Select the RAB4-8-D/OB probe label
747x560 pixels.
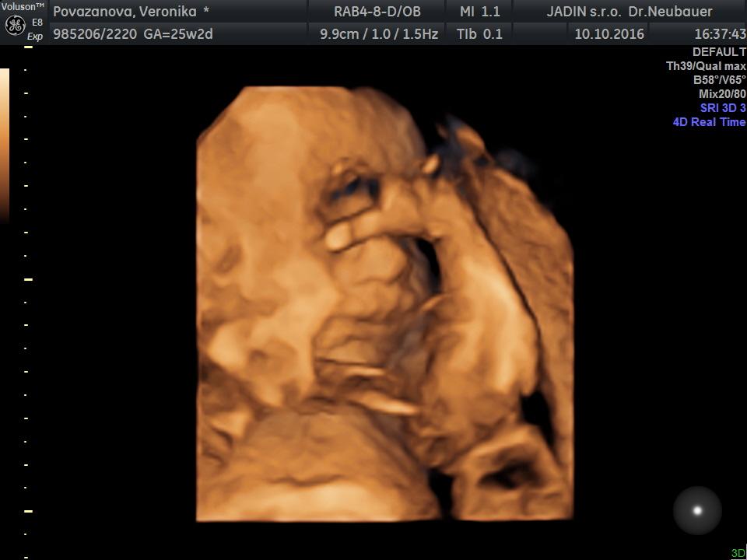[x=377, y=12]
